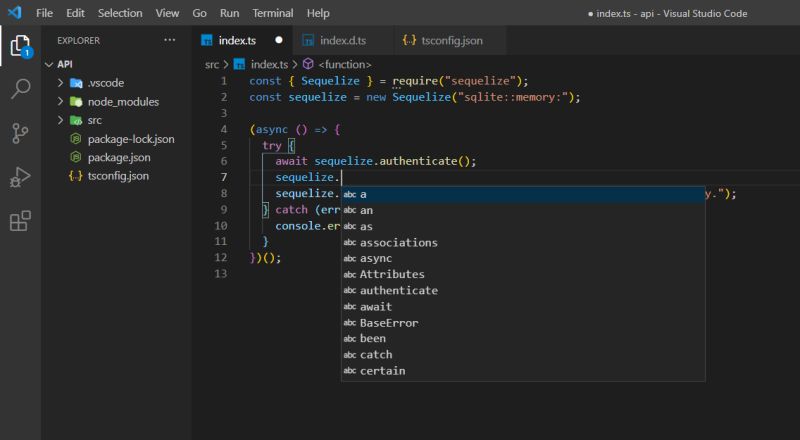Click the unsaved dot on index.ts tab
This screenshot has height=440, width=800.
[x=279, y=40]
